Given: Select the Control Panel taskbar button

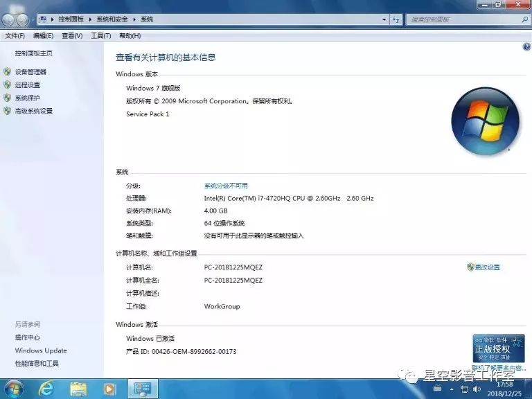Looking at the screenshot, I should 143,389.
